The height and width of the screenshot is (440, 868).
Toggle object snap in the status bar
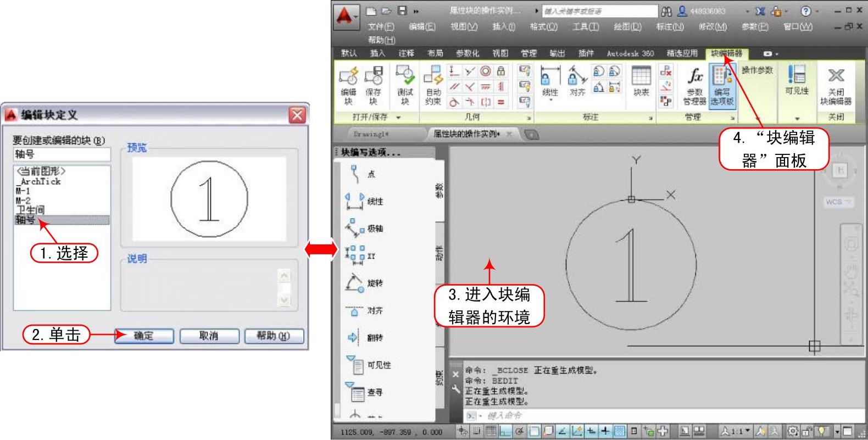point(533,432)
